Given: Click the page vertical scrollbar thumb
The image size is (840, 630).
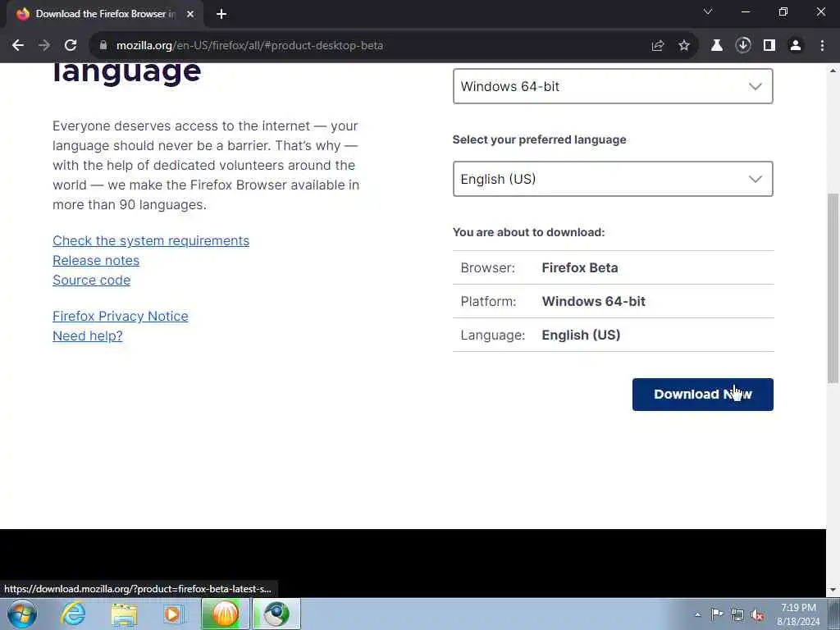Looking at the screenshot, I should (x=833, y=288).
